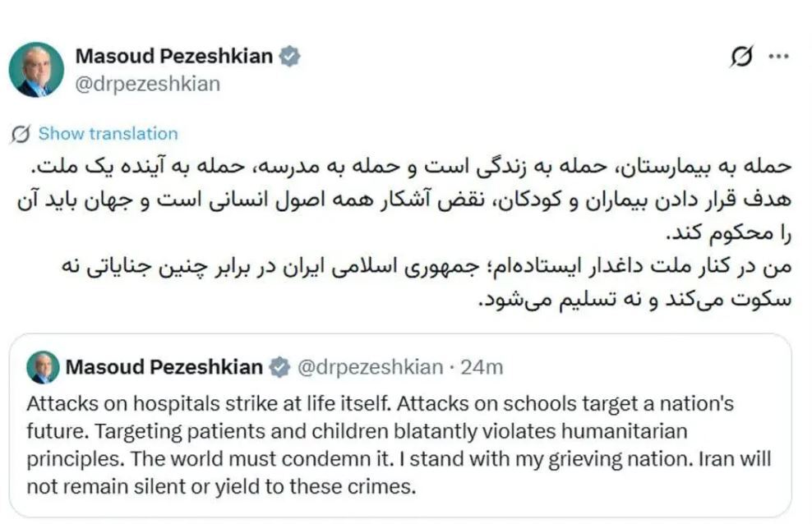Show translation of the Persian post
This screenshot has height=524, width=812.
[x=108, y=134]
